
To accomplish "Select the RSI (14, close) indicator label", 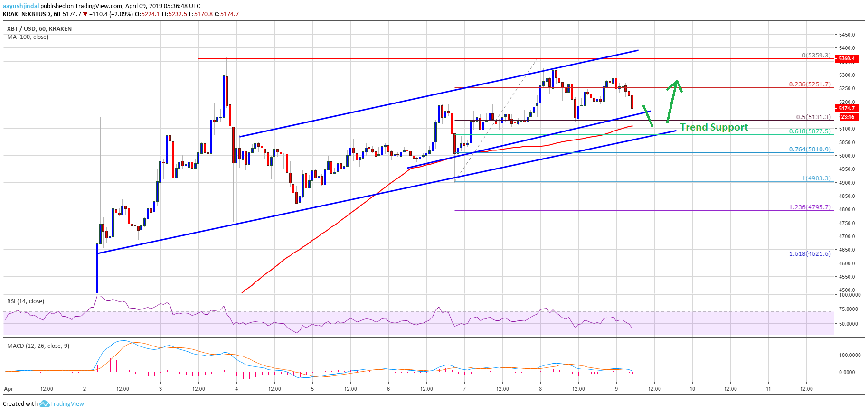I will tap(26, 301).
